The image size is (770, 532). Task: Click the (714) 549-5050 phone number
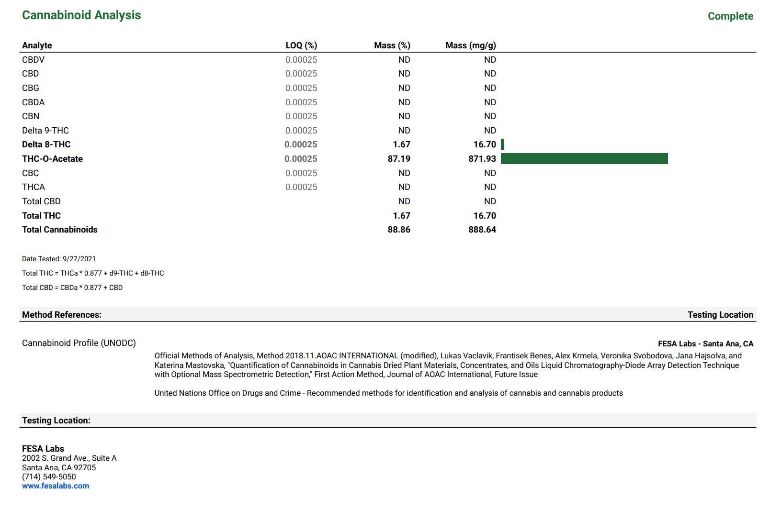[49, 477]
